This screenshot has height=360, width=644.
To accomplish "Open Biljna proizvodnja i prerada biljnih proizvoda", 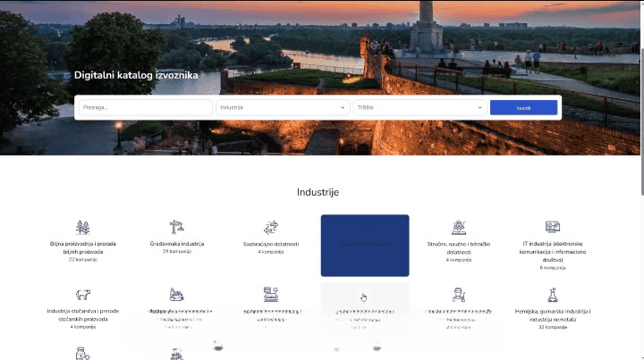I will (83, 247).
